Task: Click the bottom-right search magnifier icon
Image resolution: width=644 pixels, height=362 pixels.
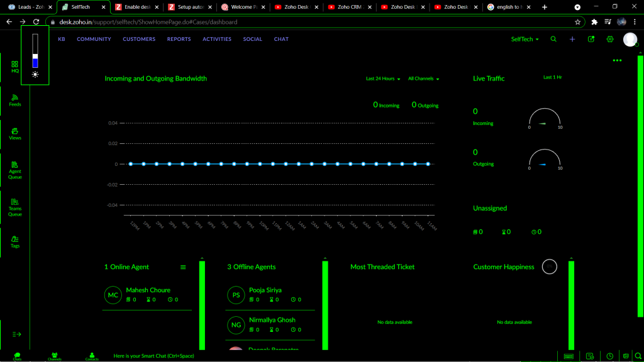Action: [638, 356]
